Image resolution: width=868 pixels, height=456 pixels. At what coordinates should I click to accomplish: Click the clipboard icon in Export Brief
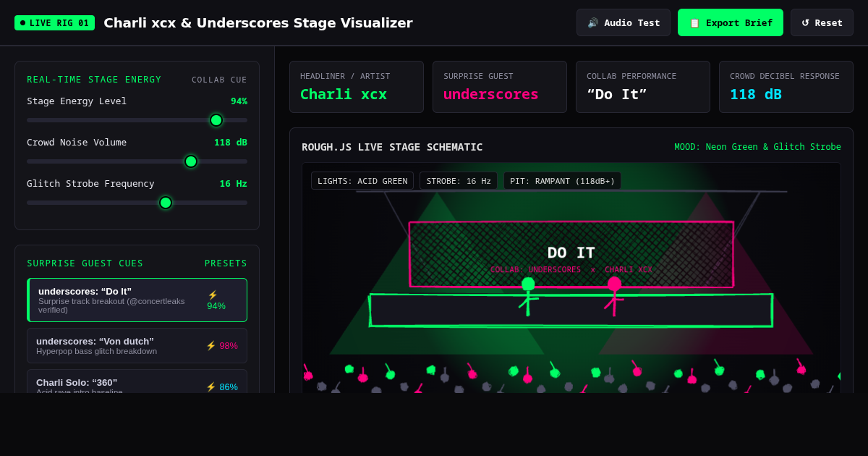[x=694, y=22]
